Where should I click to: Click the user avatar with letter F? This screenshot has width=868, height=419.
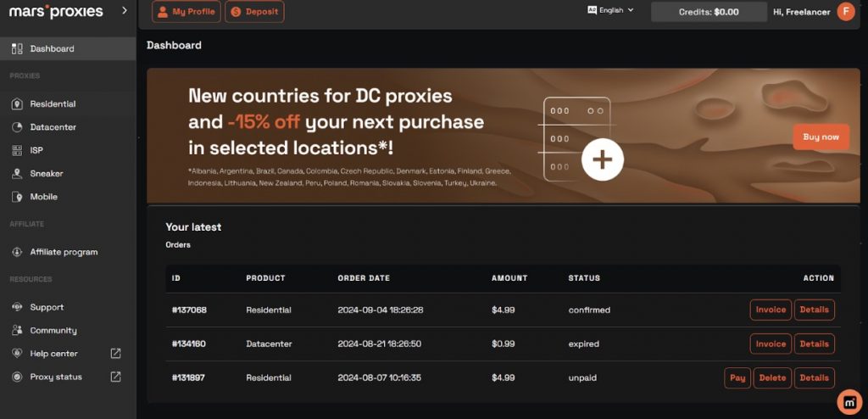845,11
